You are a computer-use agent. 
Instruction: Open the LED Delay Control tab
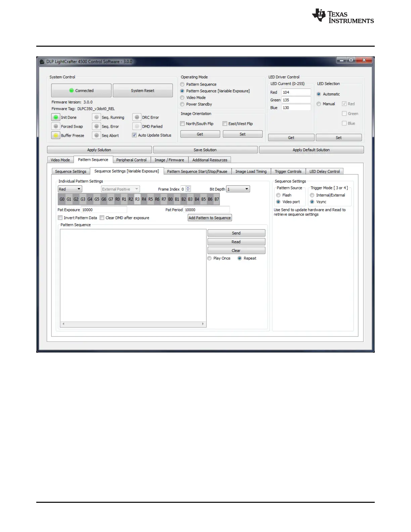point(325,171)
